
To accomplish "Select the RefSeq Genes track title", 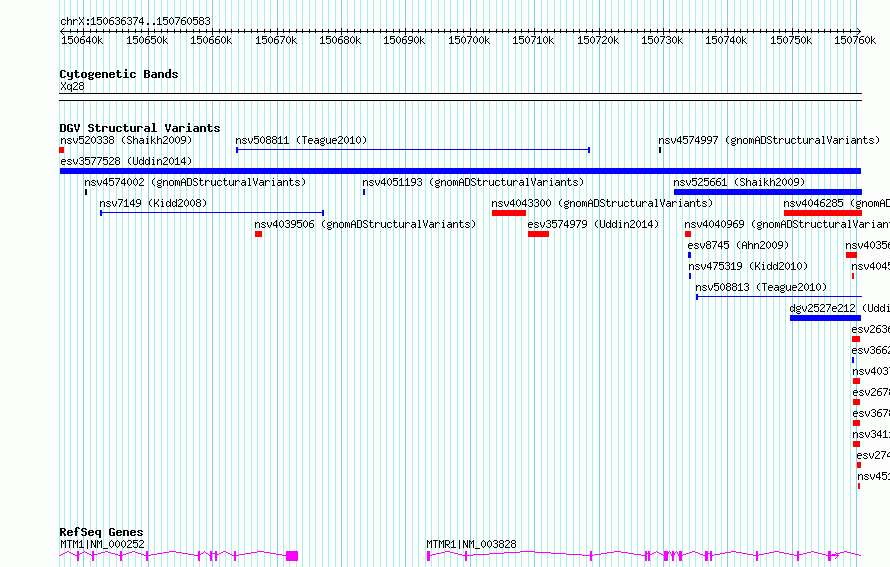I will coord(101,532).
